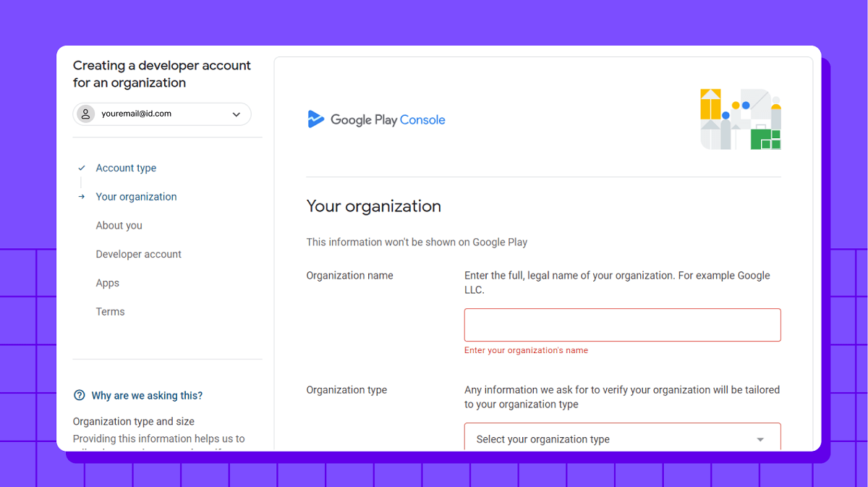Click the youremail@id.com account text
Viewport: 868px width, 487px height.
pyautogui.click(x=136, y=114)
